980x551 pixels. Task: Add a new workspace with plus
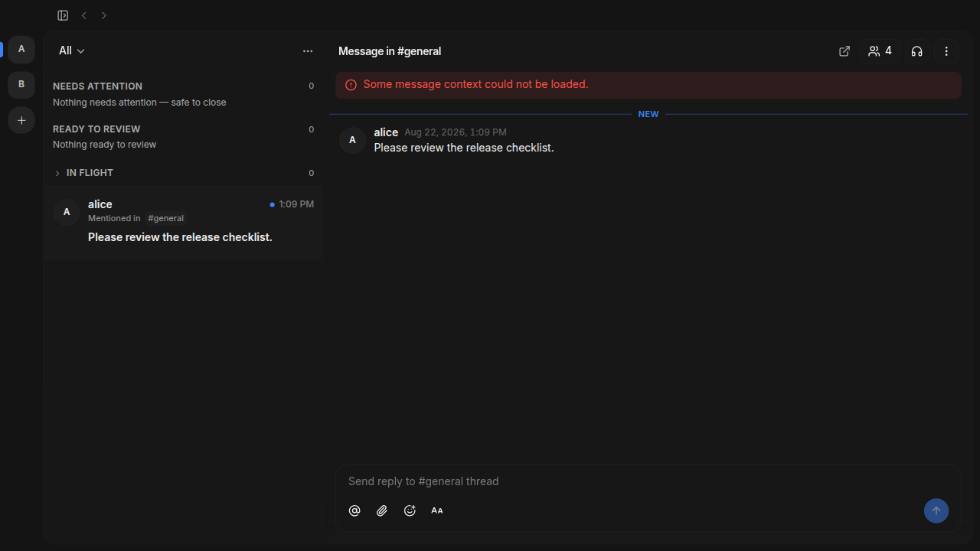pos(21,121)
